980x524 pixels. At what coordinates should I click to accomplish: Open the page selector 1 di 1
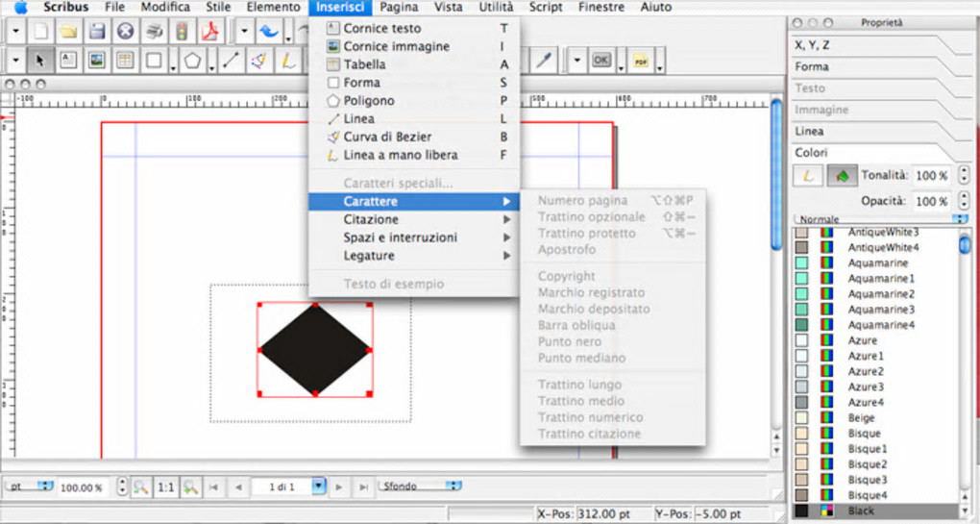tap(289, 487)
